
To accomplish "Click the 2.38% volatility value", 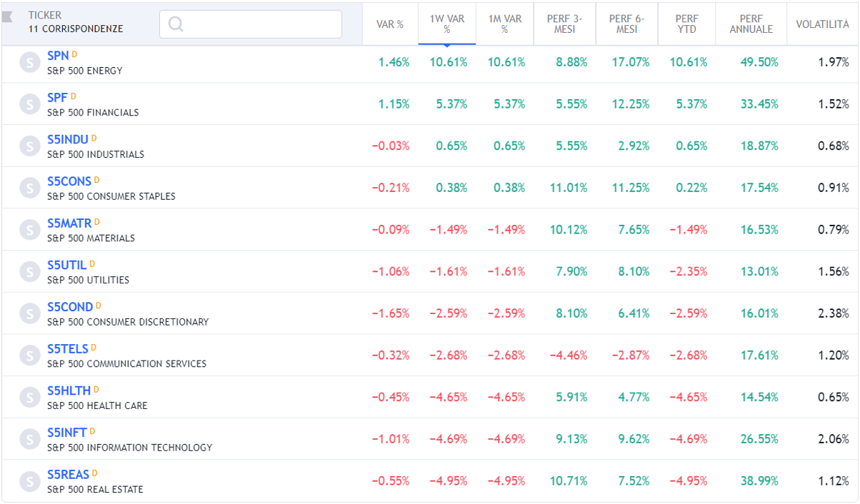I will (x=834, y=314).
